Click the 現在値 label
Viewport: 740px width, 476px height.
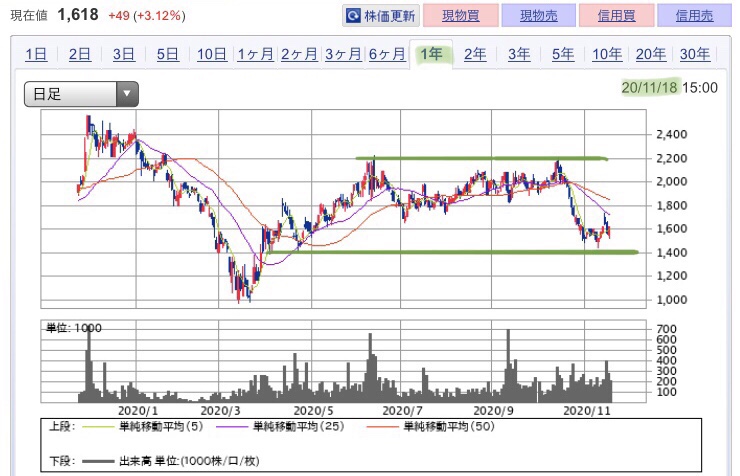click(x=29, y=16)
